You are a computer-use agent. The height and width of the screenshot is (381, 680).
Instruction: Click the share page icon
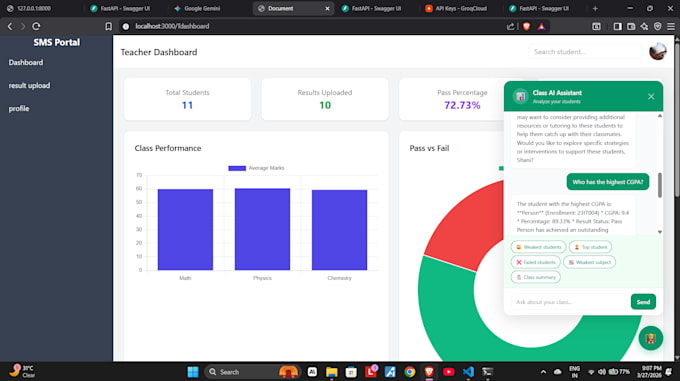click(x=510, y=26)
